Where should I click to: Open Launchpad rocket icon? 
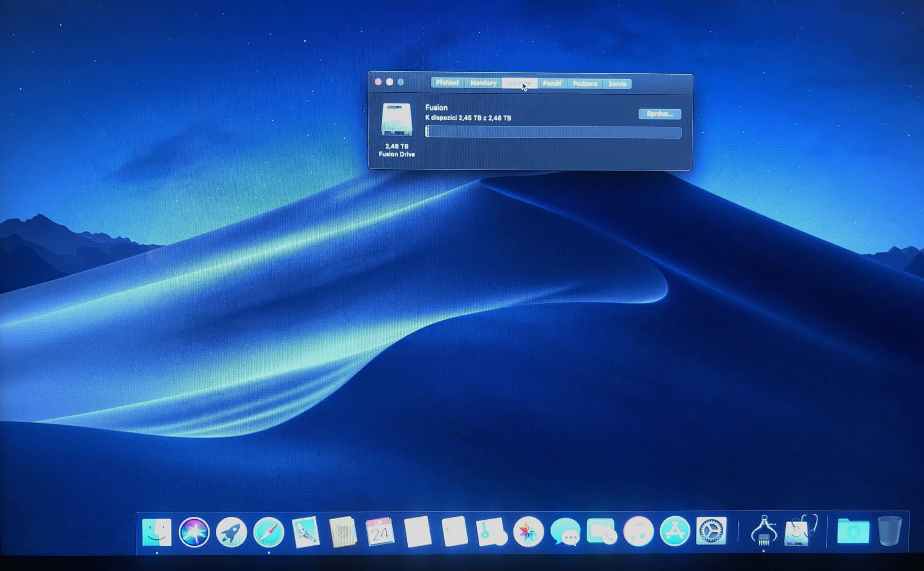[x=231, y=532]
